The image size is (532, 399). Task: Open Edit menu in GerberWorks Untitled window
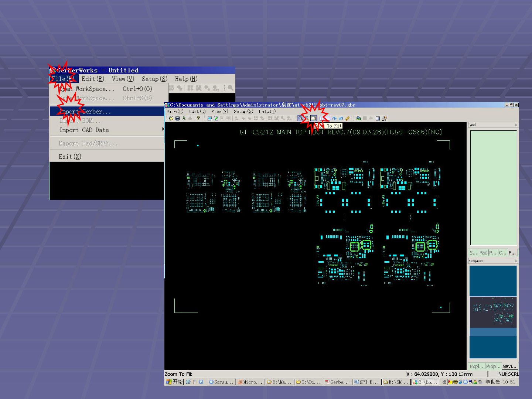(93, 79)
